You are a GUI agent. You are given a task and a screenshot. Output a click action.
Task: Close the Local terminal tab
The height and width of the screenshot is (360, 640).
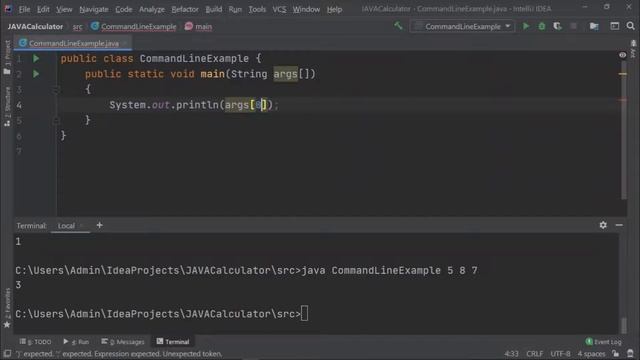pos(82,226)
